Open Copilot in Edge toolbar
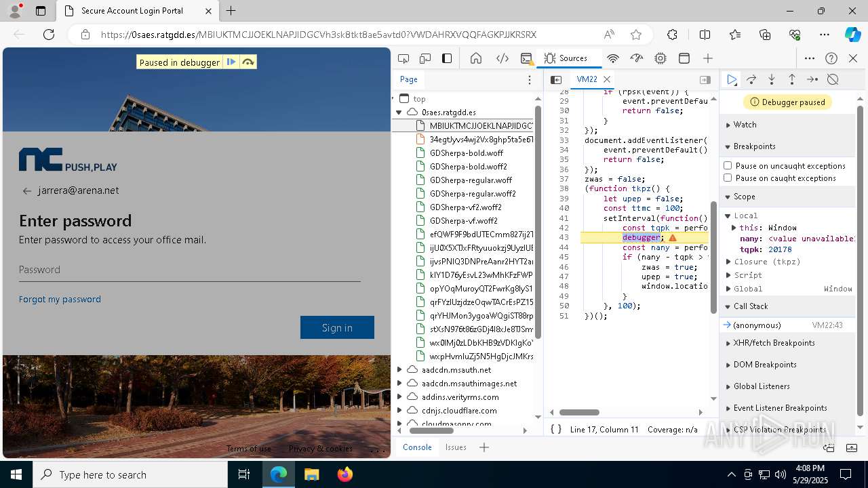The width and height of the screenshot is (868, 488). pyautogui.click(x=852, y=35)
